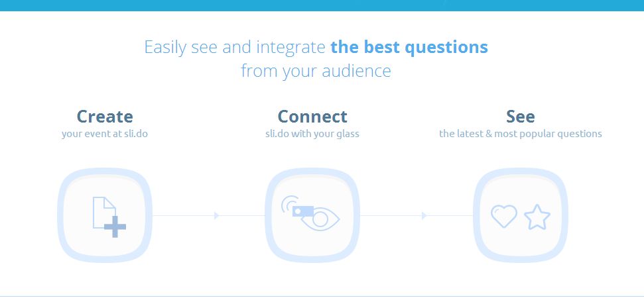This screenshot has height=308, width=644.
Task: Click the arrow between Create and Connect tiles
Action: pyautogui.click(x=216, y=215)
